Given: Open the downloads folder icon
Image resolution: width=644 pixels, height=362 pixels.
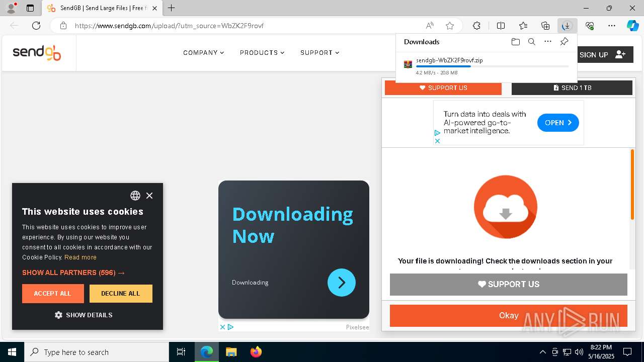Looking at the screenshot, I should (515, 42).
